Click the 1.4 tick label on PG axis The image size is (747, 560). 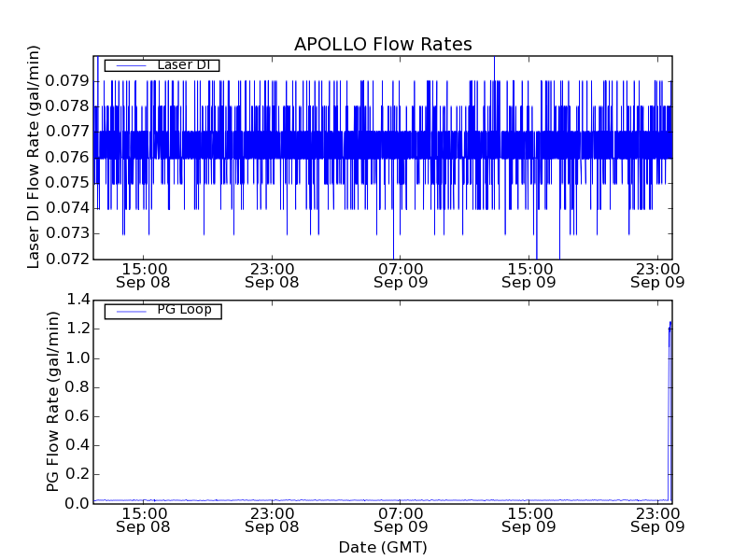tap(78, 300)
